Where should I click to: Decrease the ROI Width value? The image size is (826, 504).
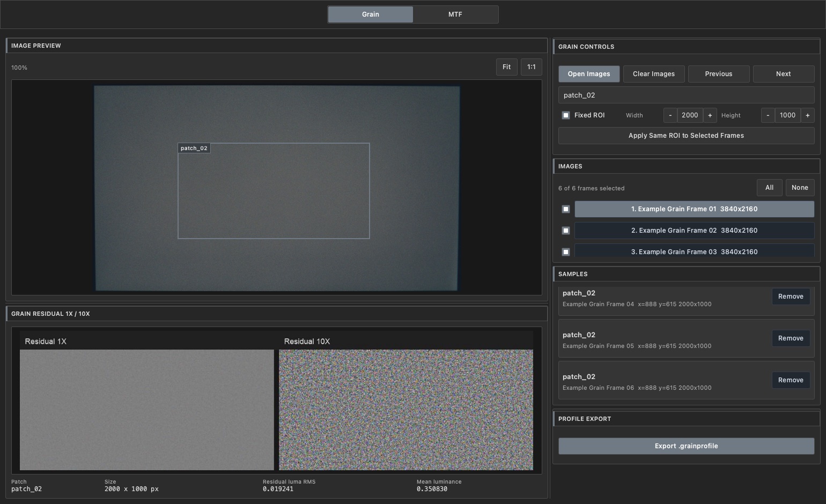670,115
